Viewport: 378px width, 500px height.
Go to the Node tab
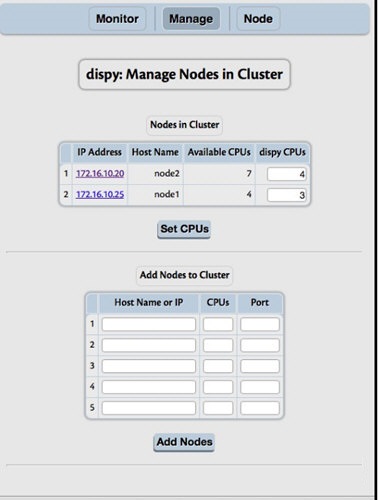pos(258,19)
